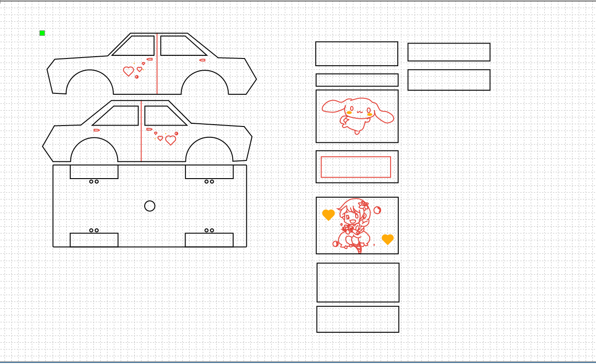The image size is (596, 364).
Task: Select the bottommost empty rectangle panel
Action: click(357, 319)
